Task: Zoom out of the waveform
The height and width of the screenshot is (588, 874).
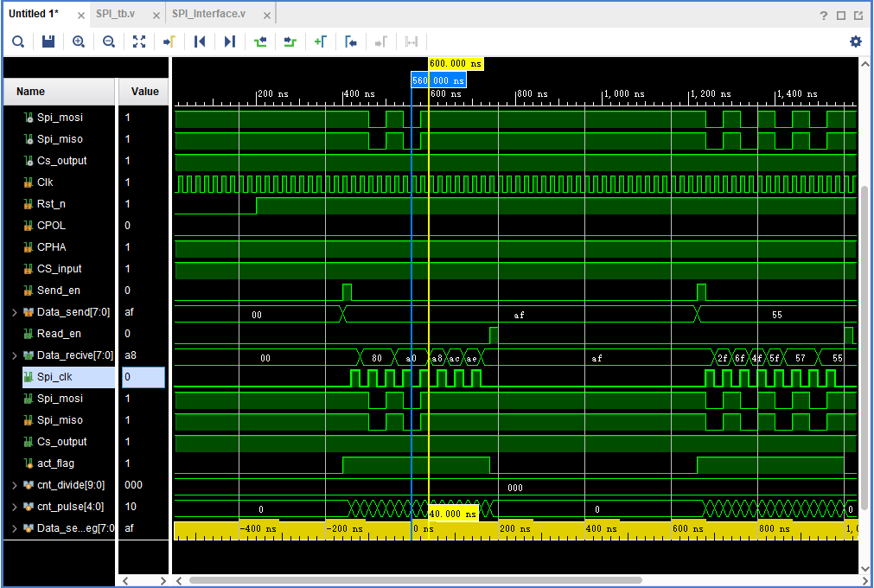Action: pos(109,42)
